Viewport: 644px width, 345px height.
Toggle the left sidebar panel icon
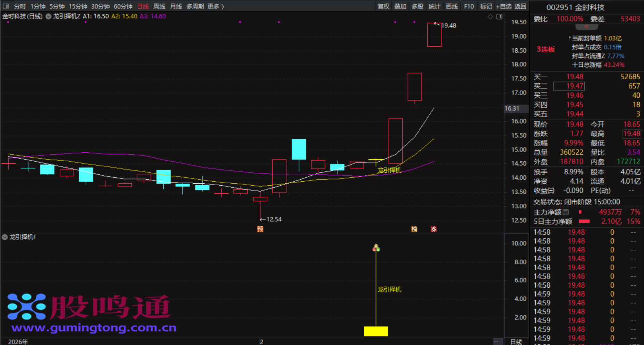click(x=5, y=6)
